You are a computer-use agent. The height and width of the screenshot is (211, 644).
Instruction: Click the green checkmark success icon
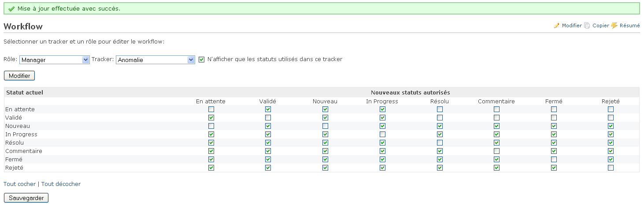pyautogui.click(x=11, y=9)
